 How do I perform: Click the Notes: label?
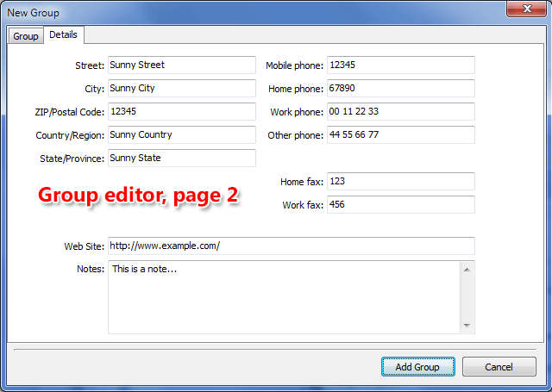pos(91,269)
